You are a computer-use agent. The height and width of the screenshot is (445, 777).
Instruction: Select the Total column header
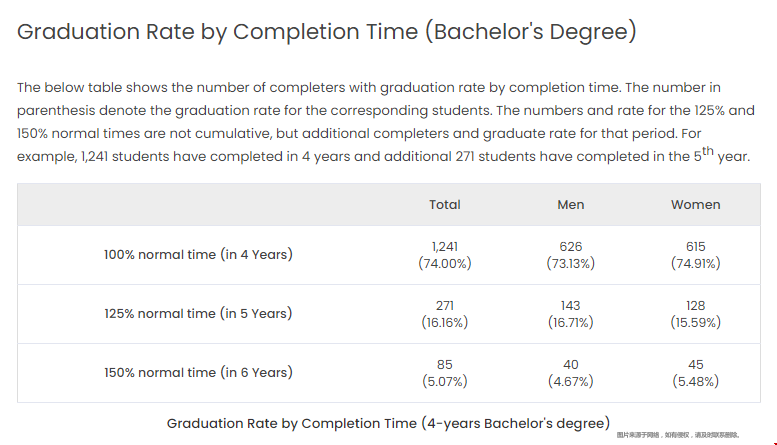pos(445,204)
